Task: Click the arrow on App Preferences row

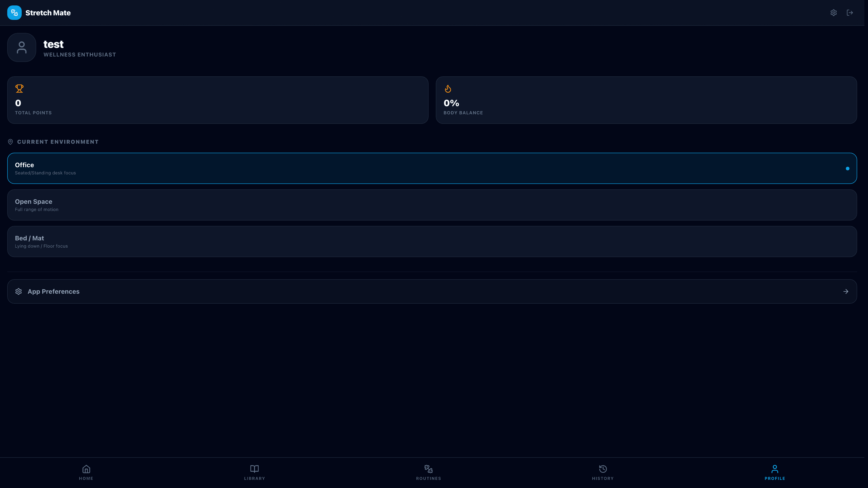Action: (x=846, y=291)
